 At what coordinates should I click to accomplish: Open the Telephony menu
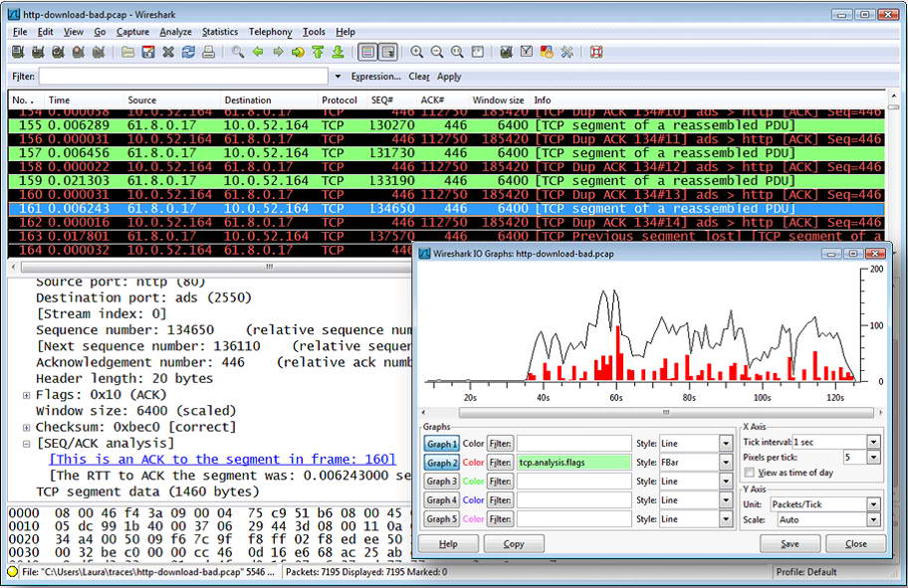271,32
